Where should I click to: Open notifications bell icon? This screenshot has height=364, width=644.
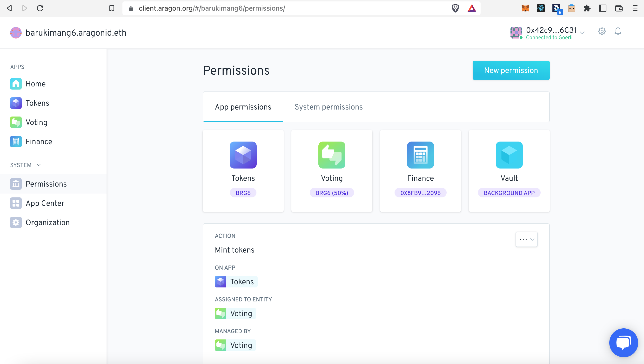tap(618, 32)
